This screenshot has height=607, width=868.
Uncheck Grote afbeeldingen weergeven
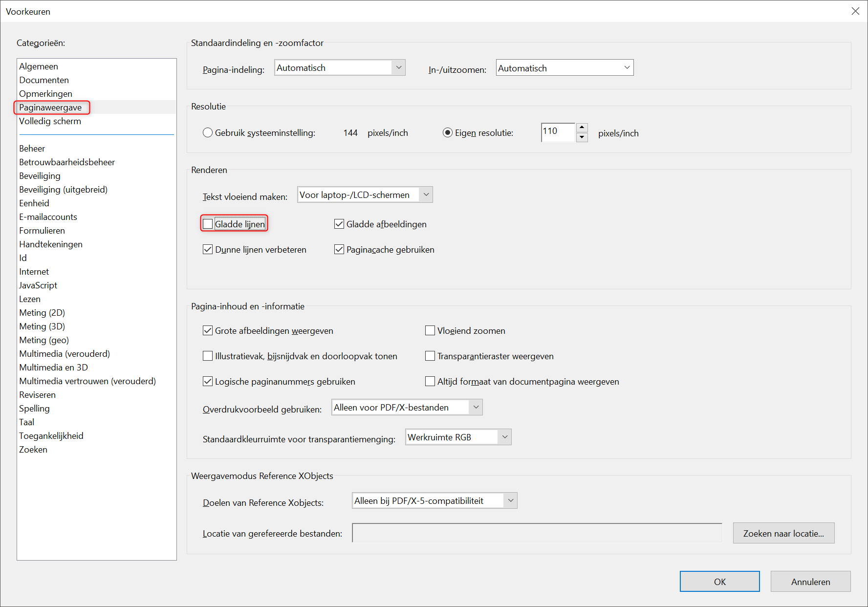(208, 330)
